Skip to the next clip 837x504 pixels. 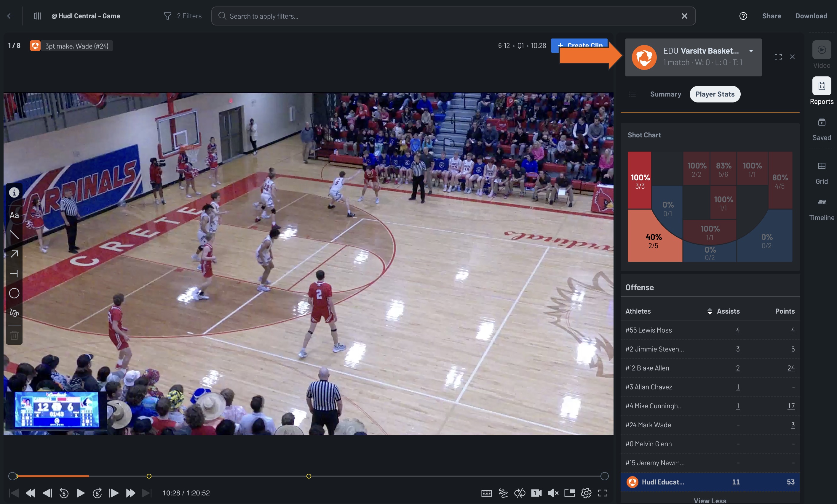pos(147,493)
